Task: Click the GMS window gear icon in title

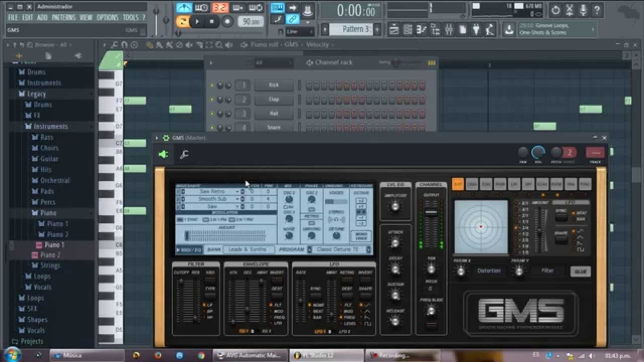Action: tap(166, 138)
